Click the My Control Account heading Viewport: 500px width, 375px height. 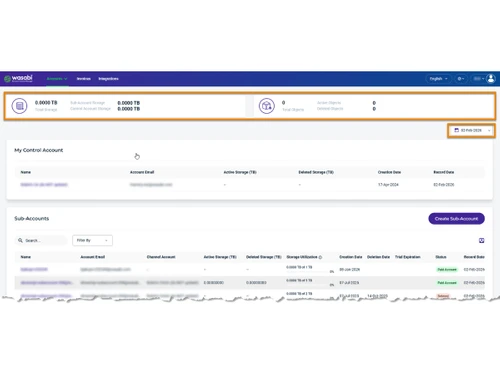[x=39, y=150]
